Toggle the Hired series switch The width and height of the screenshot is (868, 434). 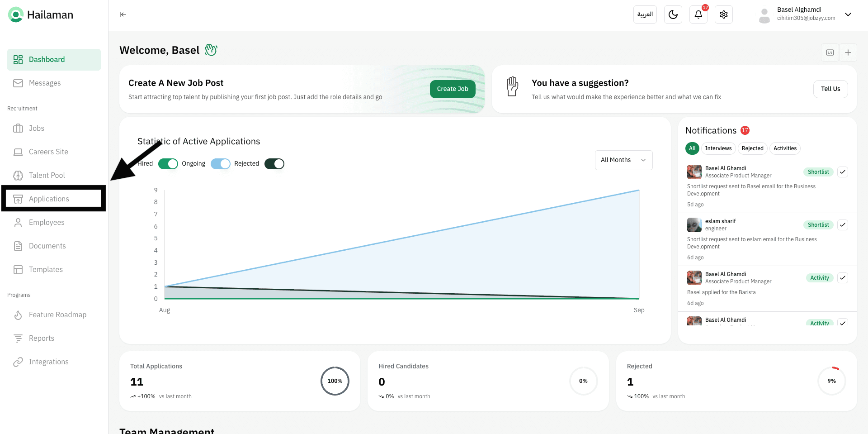point(168,164)
